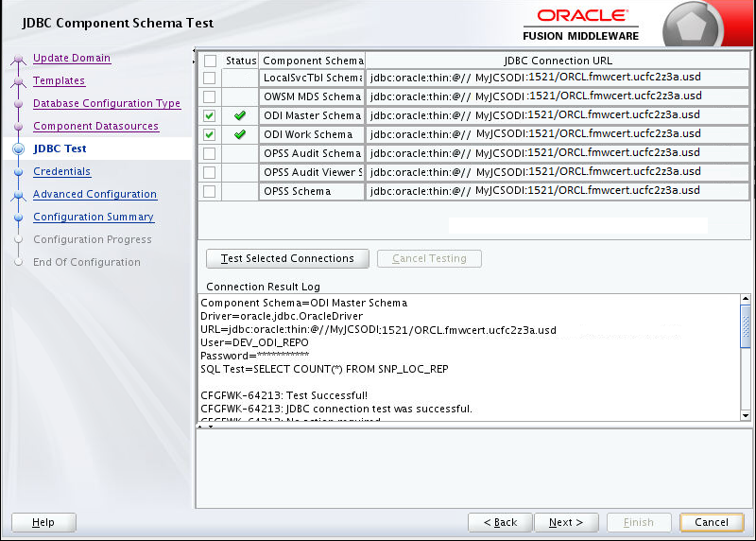Select the LocalSvcTbl Schema name cell
The image size is (756, 541).
[x=312, y=79]
